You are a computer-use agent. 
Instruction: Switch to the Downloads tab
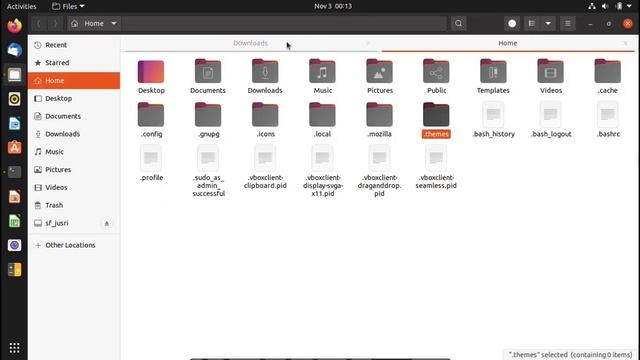pyautogui.click(x=250, y=43)
